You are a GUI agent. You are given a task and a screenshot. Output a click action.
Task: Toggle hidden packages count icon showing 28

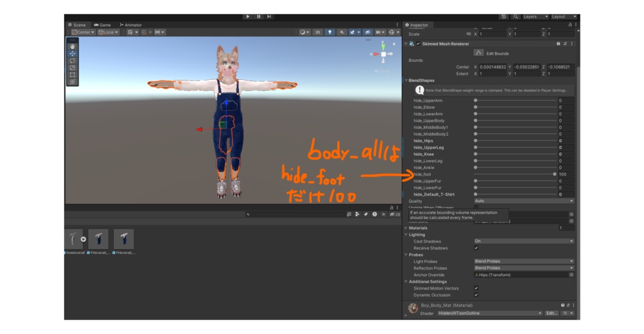click(395, 214)
